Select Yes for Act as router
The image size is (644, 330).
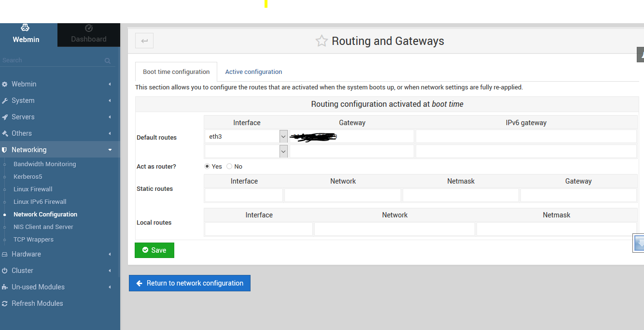pos(207,166)
